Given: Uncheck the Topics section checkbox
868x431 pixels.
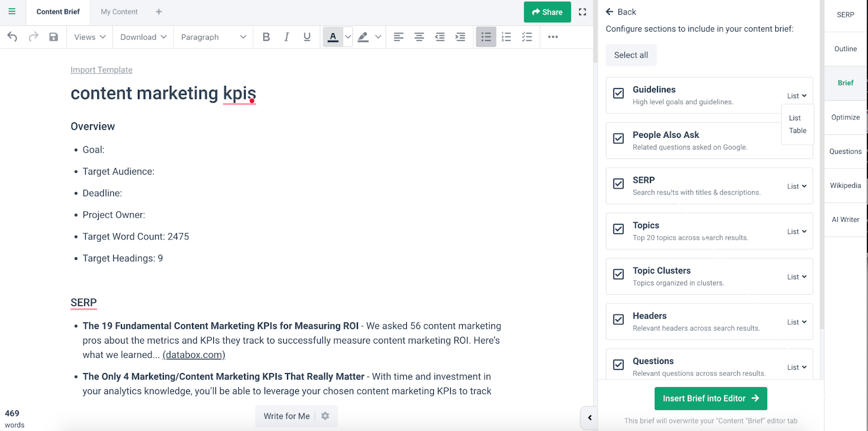Looking at the screenshot, I should (618, 229).
